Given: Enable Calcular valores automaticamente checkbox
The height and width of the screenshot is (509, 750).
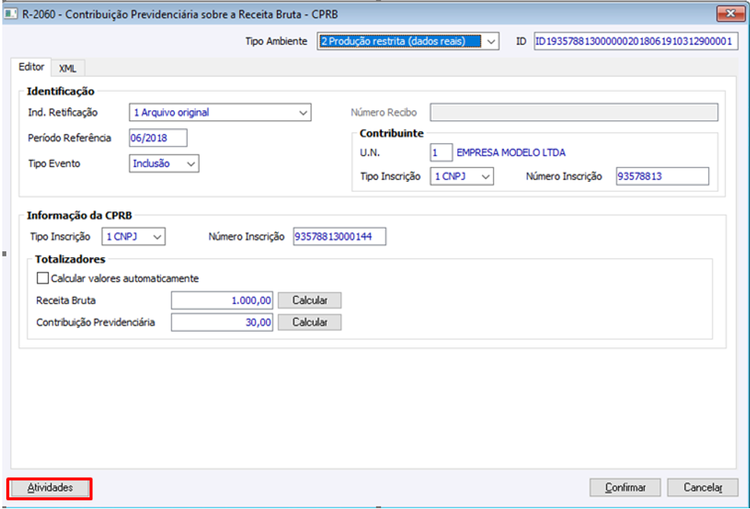Looking at the screenshot, I should coord(43,278).
